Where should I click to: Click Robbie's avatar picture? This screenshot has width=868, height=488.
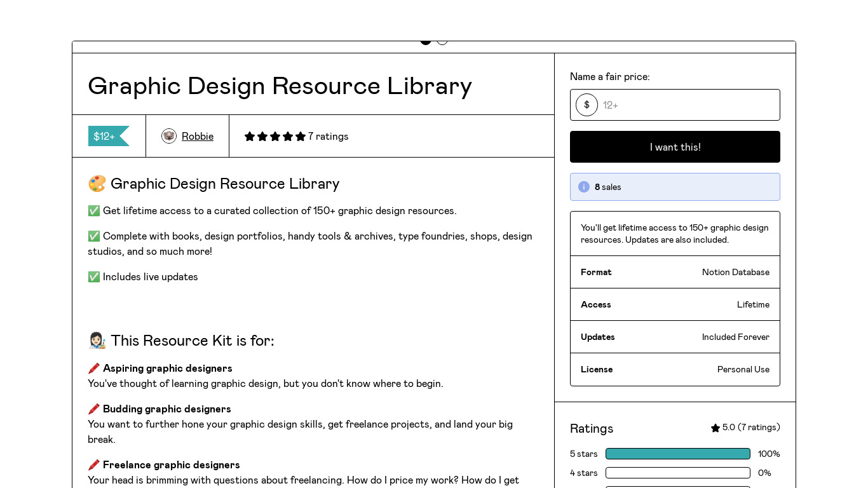(x=168, y=136)
